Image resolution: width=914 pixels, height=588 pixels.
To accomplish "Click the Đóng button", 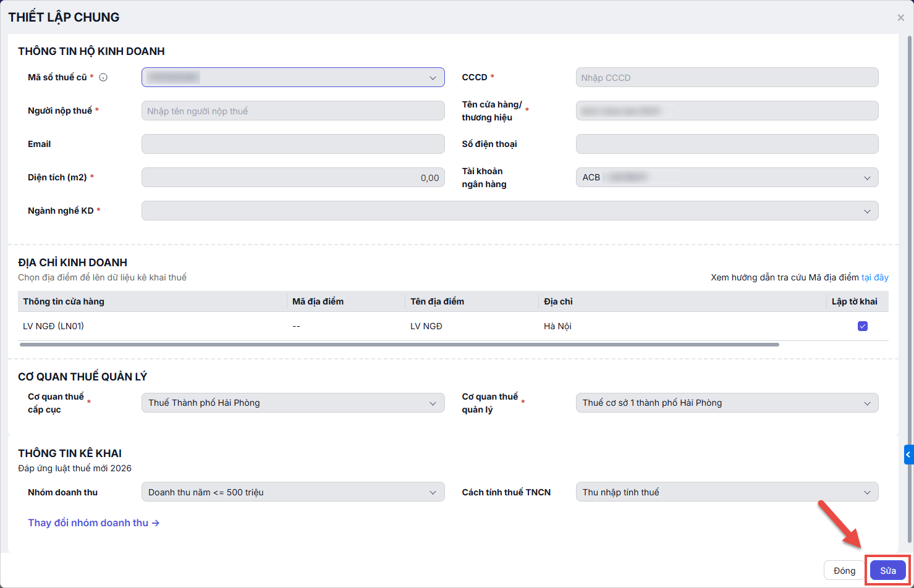I will coord(844,571).
